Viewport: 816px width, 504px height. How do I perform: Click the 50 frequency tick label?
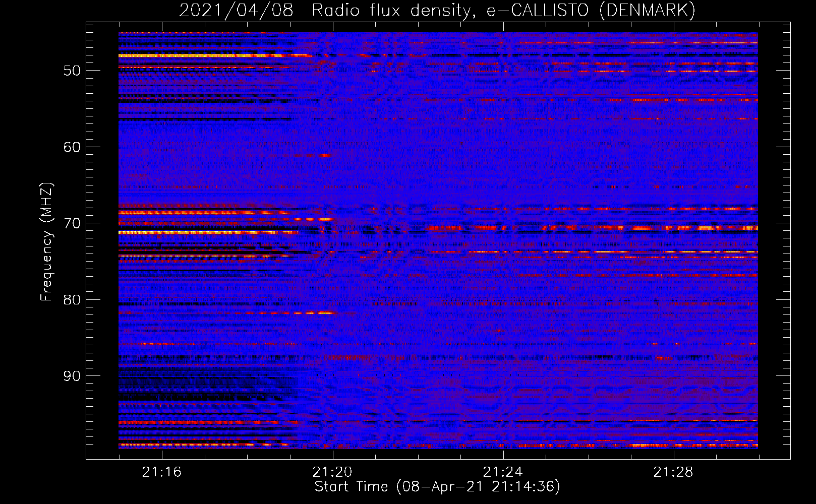pyautogui.click(x=72, y=71)
